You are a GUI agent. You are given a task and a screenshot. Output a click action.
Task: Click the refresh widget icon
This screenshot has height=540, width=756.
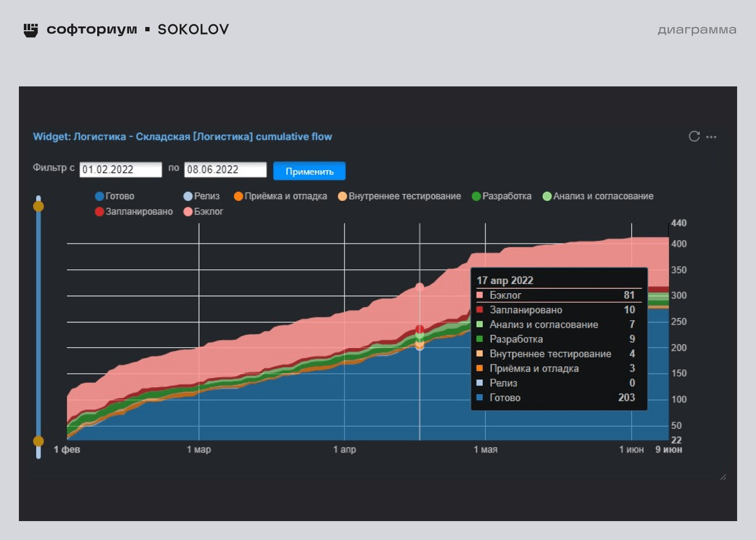pos(694,137)
